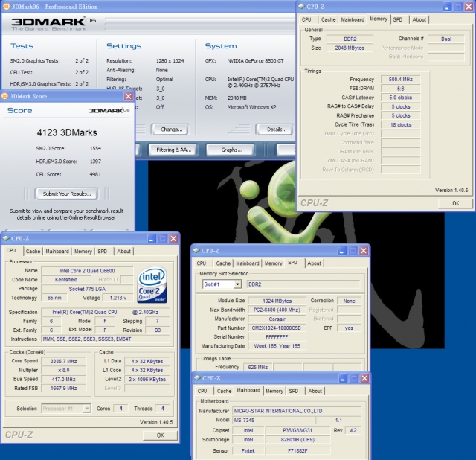
Task: Click OK in CPU-Z processor window
Action: click(x=161, y=435)
